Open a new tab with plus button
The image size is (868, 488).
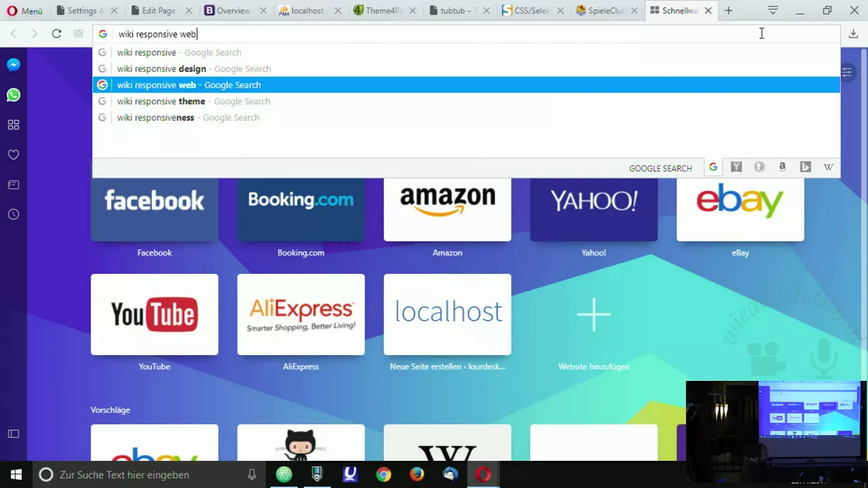[x=728, y=11]
